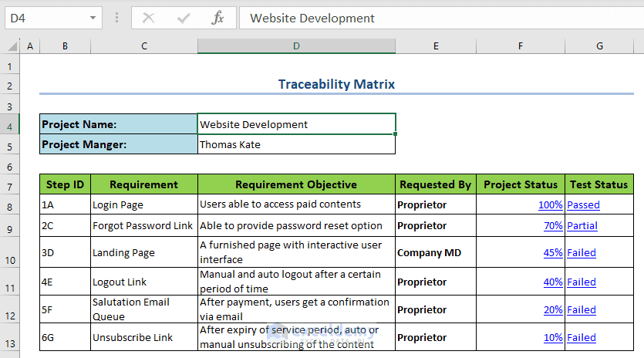Select the 4E step ID cell
This screenshot has height=358, width=644.
65,282
